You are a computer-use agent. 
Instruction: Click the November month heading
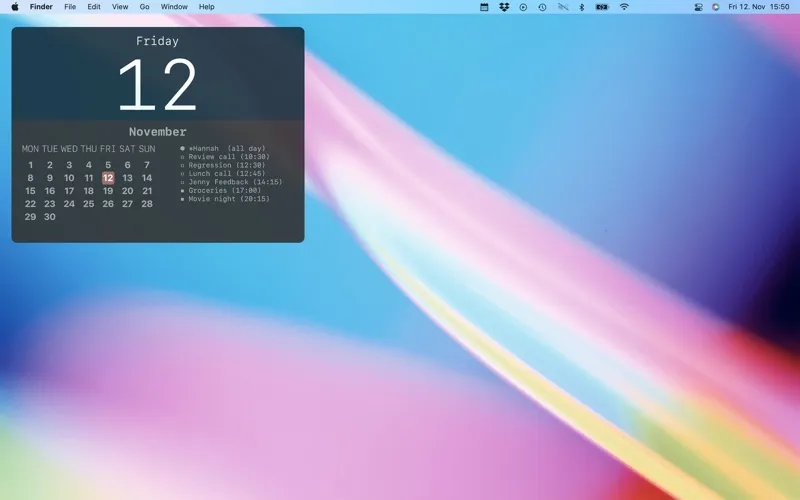(158, 132)
